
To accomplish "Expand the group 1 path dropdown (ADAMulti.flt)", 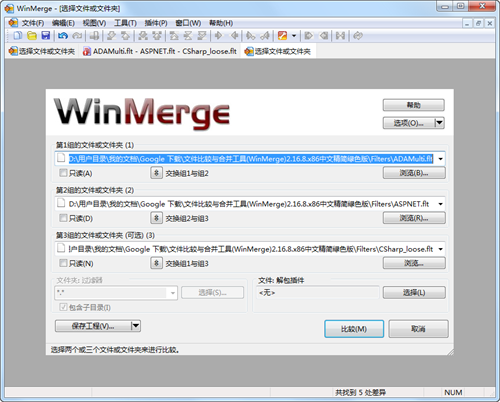I will (x=441, y=159).
